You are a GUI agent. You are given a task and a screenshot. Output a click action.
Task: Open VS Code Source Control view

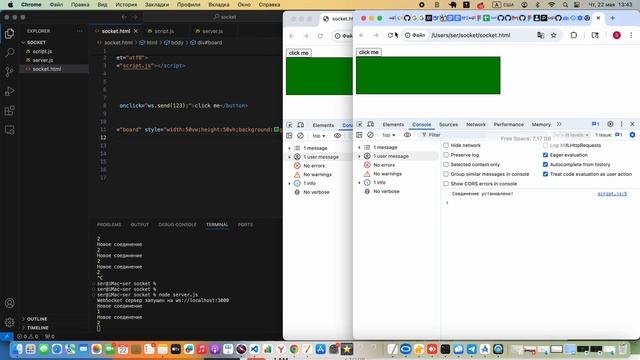click(x=9, y=72)
